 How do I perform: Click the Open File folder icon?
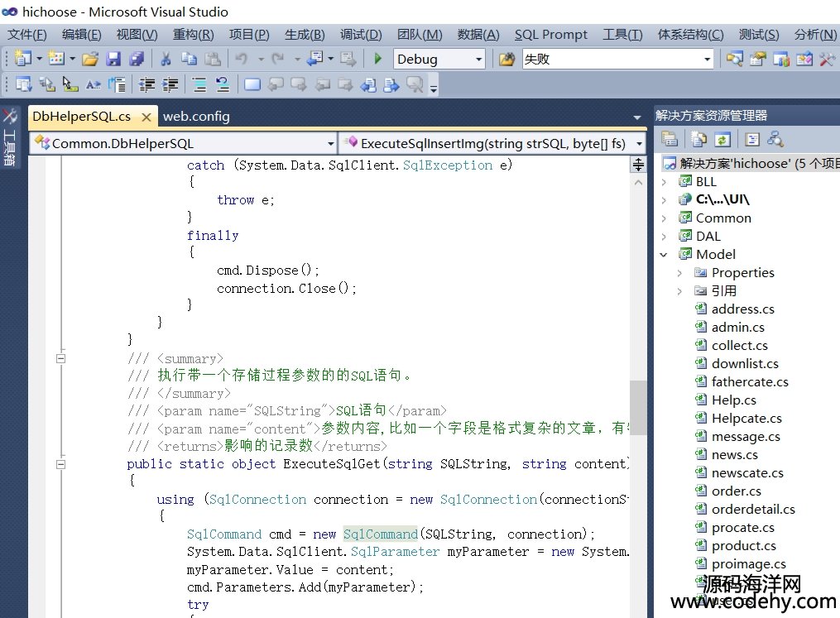click(x=90, y=59)
